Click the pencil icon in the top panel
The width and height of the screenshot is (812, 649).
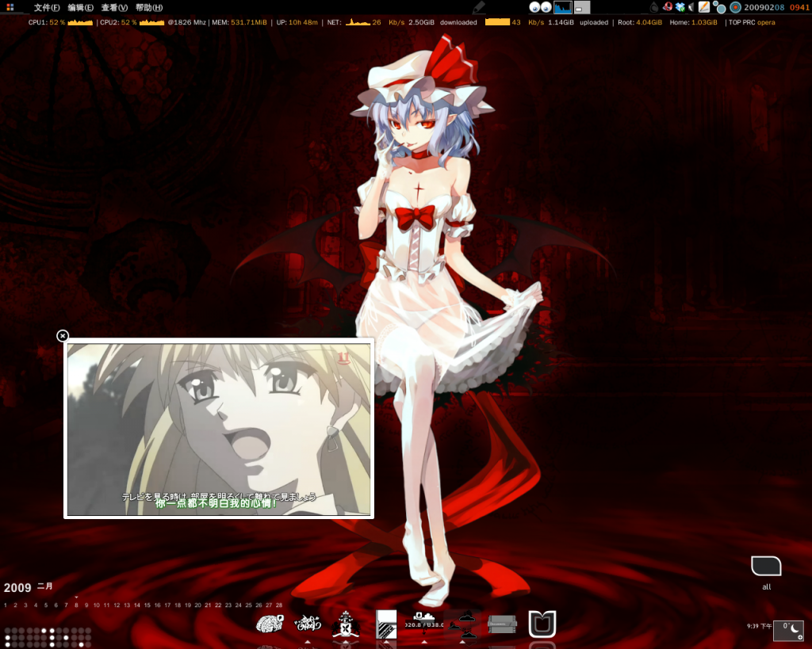(x=478, y=6)
